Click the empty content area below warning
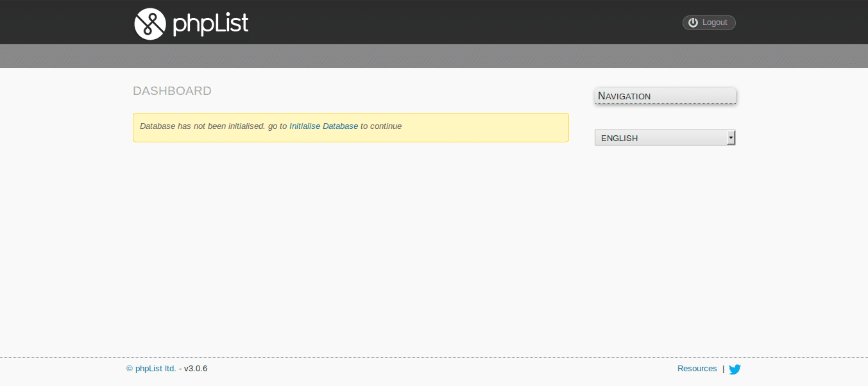868x386 pixels. 350,244
